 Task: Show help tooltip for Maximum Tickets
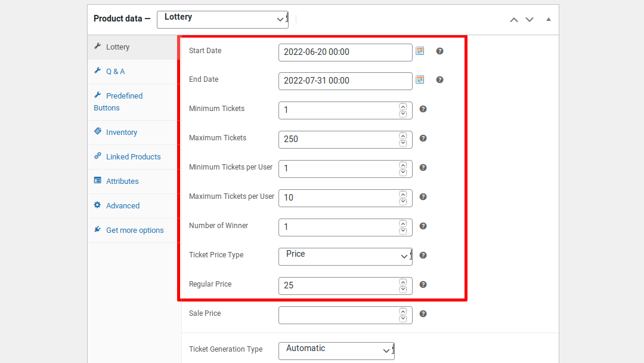click(423, 138)
